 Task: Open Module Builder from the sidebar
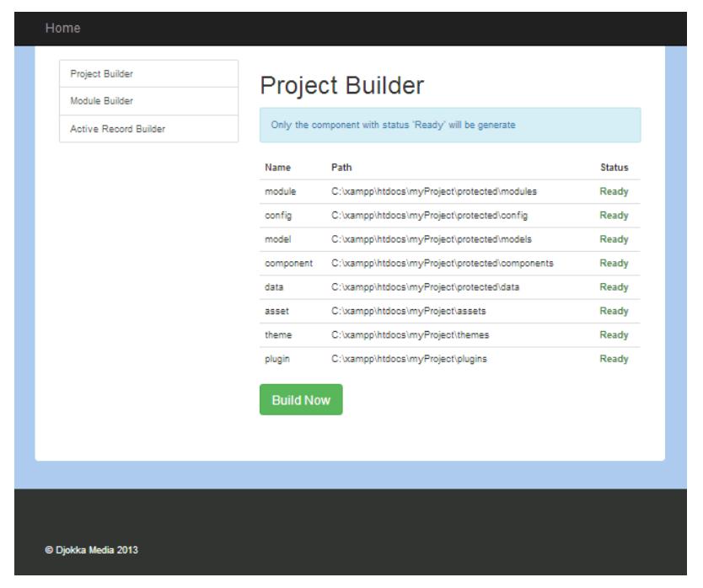(x=149, y=101)
